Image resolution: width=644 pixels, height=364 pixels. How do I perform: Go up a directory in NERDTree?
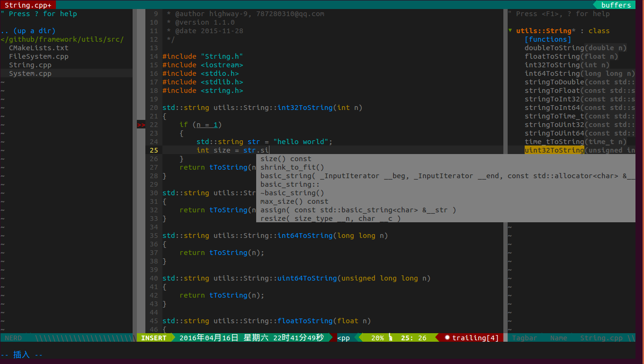[28, 31]
